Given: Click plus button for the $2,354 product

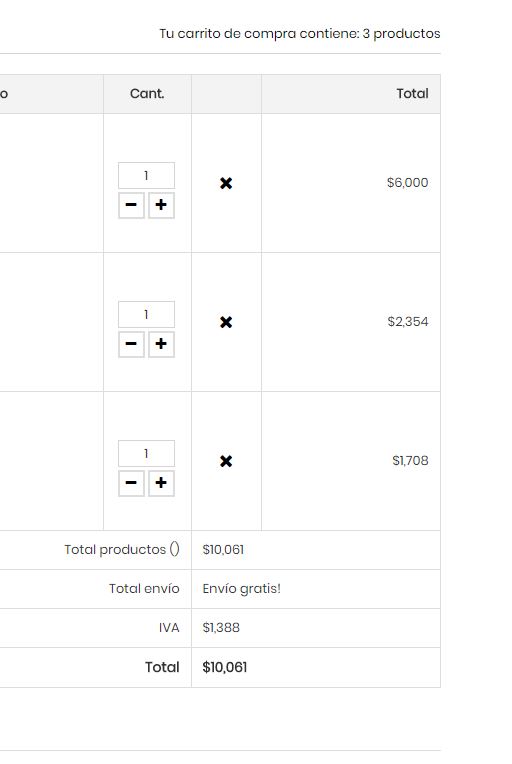Looking at the screenshot, I should 161,344.
